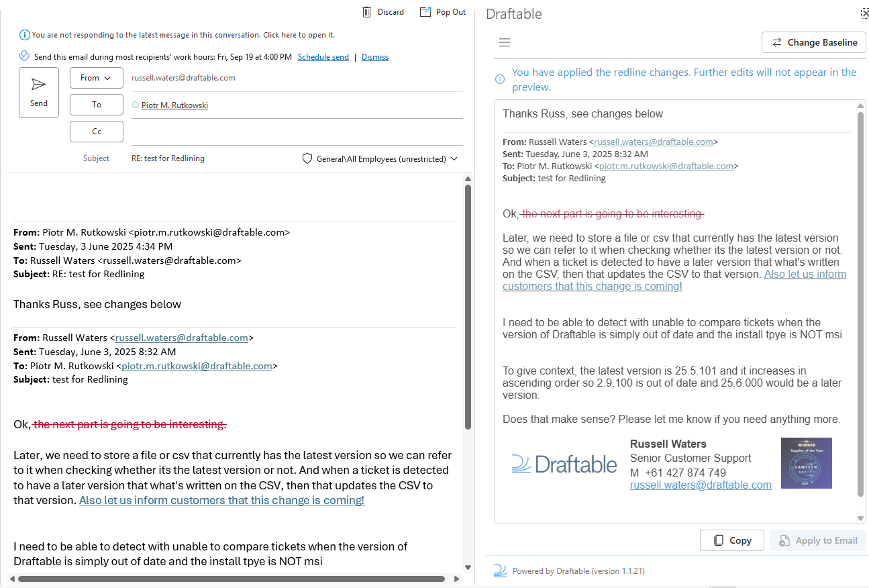This screenshot has height=588, width=869.
Task: Click phone number +61 427 874 749
Action: 685,473
